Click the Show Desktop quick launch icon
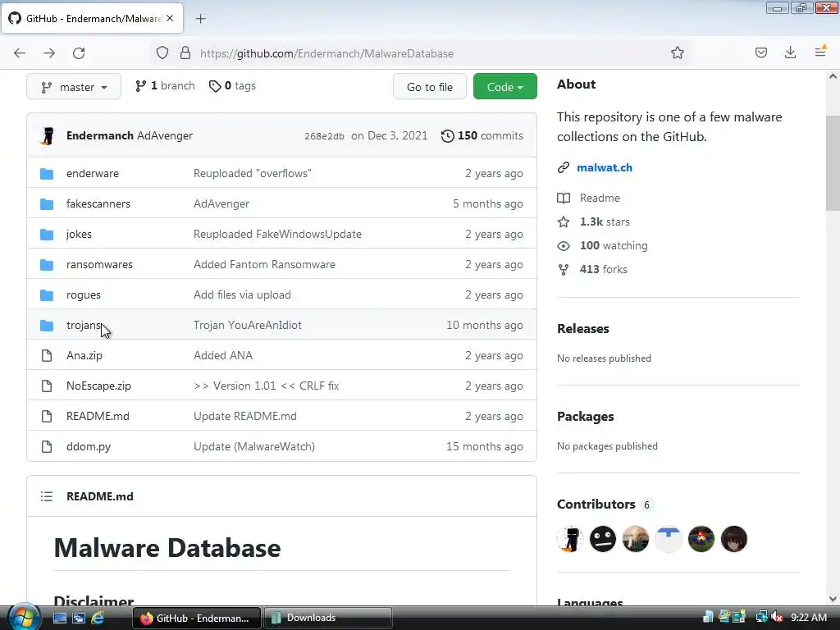Viewport: 840px width, 630px height. coord(59,618)
